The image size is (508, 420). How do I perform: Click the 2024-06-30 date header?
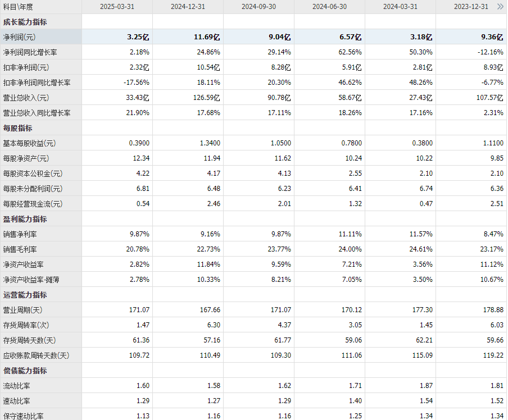(x=329, y=7)
